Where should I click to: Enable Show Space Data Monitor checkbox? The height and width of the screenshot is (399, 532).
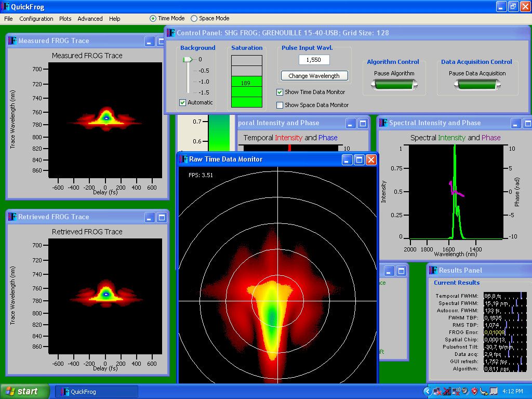click(x=280, y=105)
